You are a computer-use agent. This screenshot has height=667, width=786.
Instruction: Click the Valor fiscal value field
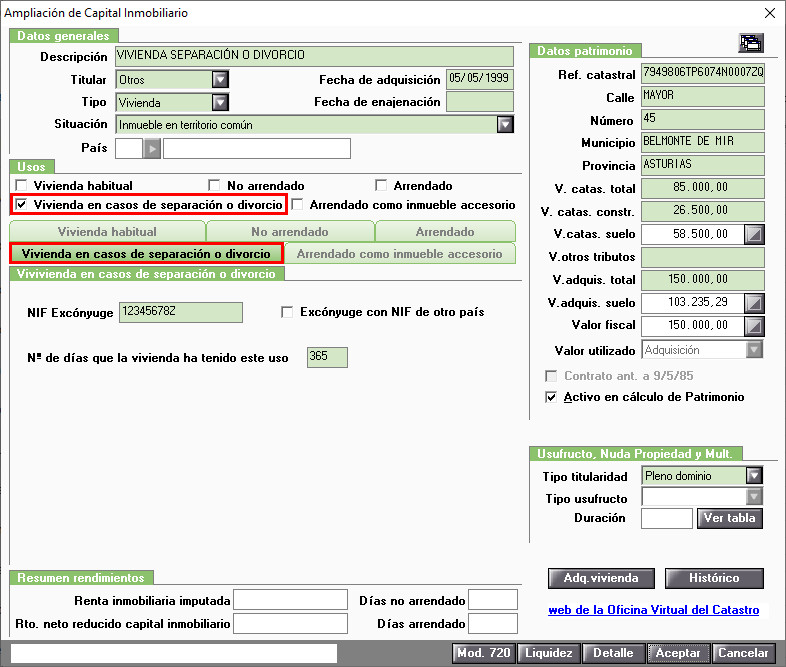coord(693,326)
